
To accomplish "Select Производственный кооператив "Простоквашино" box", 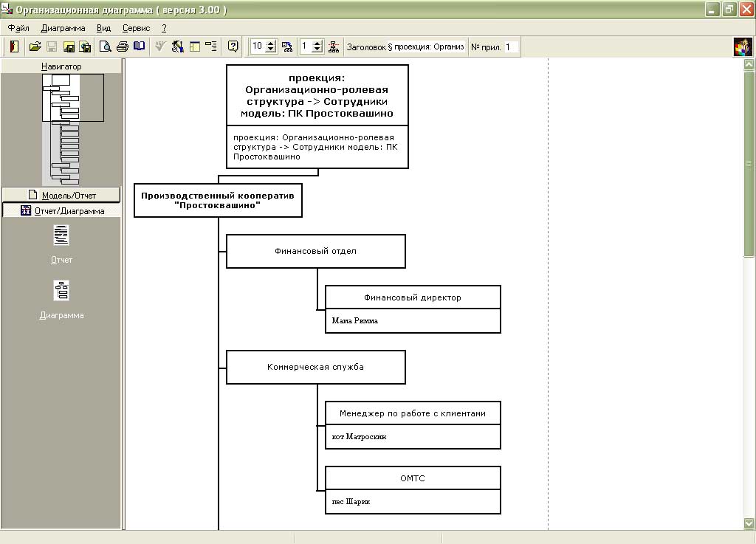I will 218,200.
